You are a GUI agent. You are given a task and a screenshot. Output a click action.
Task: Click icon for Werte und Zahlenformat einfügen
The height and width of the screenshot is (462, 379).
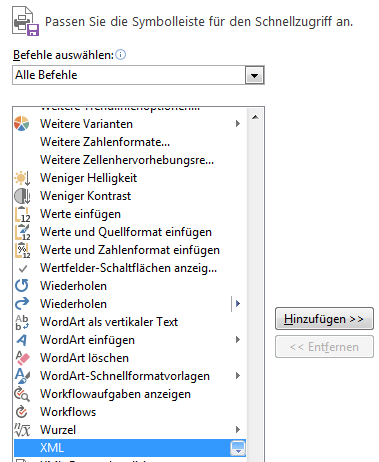pyautogui.click(x=22, y=250)
